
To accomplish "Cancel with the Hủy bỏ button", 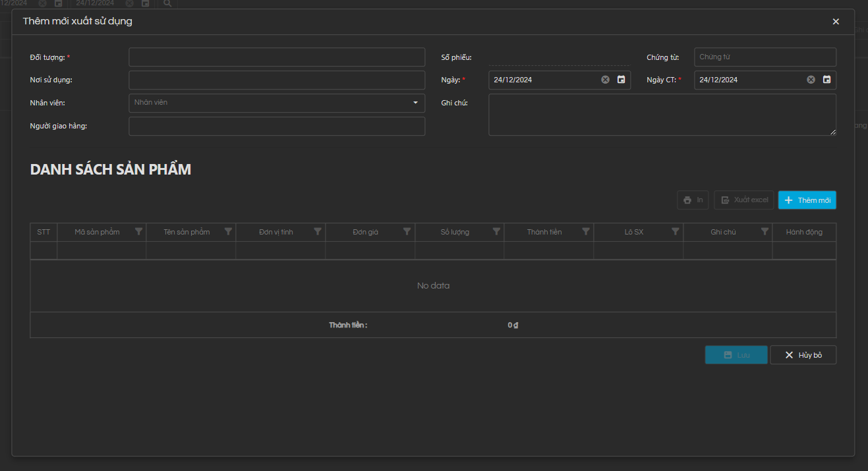I will pyautogui.click(x=803, y=355).
